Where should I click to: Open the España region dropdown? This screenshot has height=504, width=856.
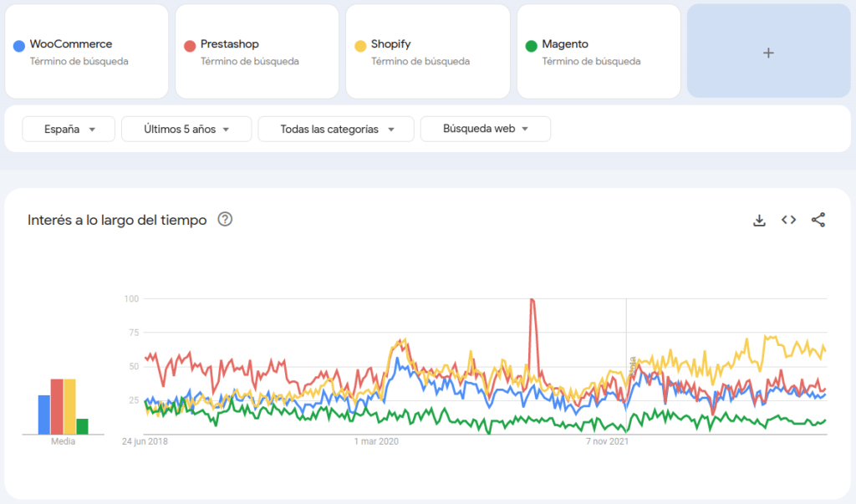[69, 129]
